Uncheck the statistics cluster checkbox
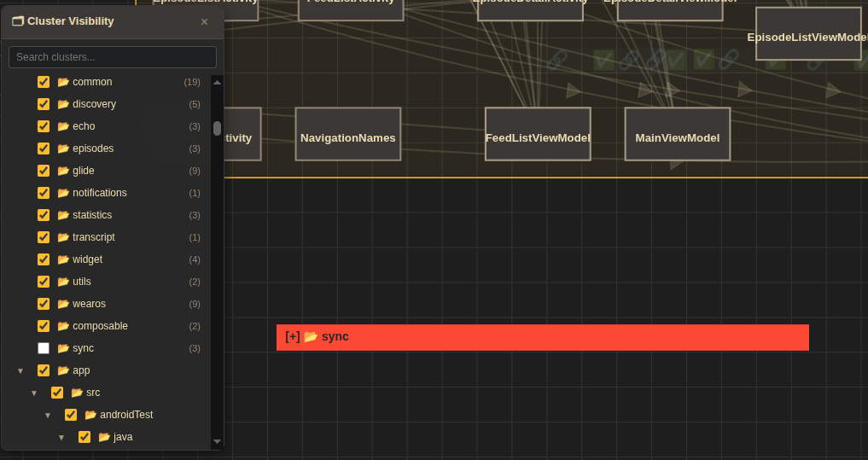 44,215
